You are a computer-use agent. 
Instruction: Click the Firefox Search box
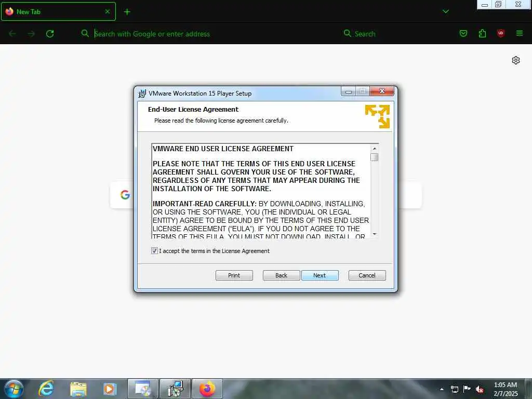pos(395,34)
